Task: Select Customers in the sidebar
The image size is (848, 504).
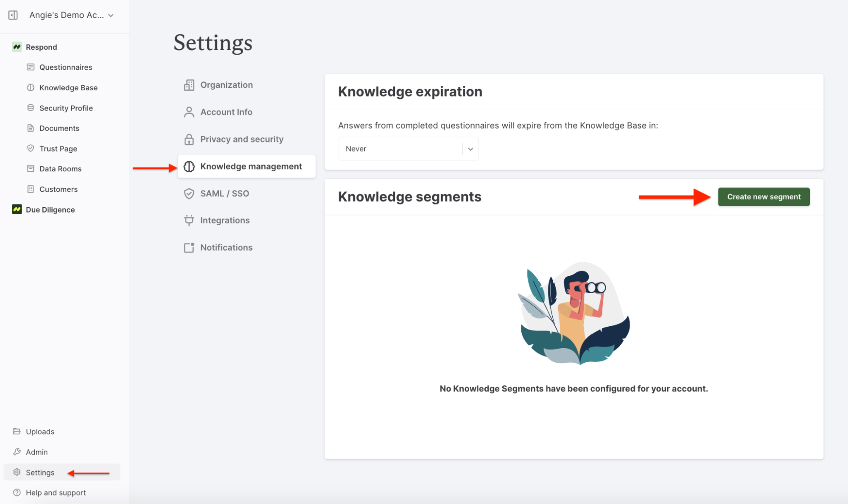Action: (59, 189)
